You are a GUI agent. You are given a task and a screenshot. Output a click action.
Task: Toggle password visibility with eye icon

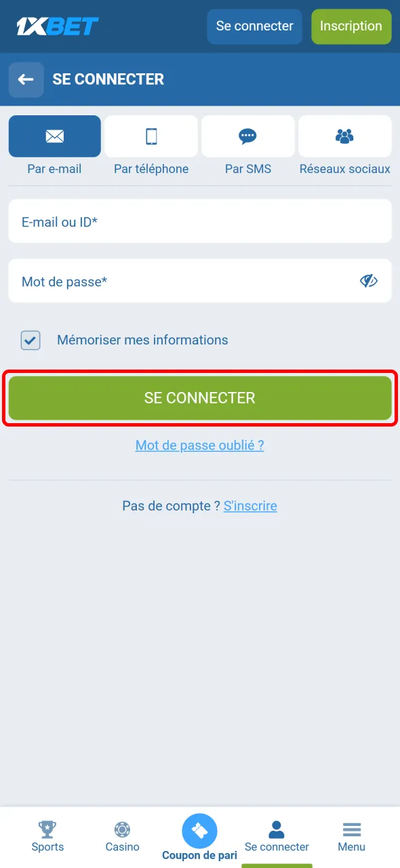pos(369,281)
